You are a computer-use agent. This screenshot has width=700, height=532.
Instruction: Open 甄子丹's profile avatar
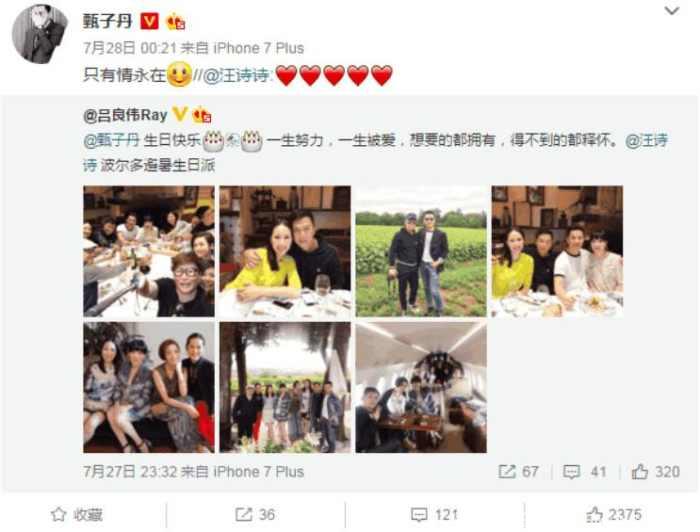40,33
